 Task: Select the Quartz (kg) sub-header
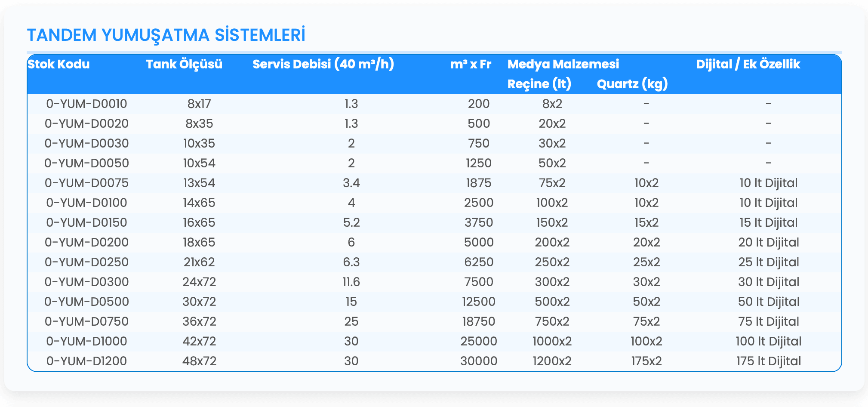(x=632, y=84)
